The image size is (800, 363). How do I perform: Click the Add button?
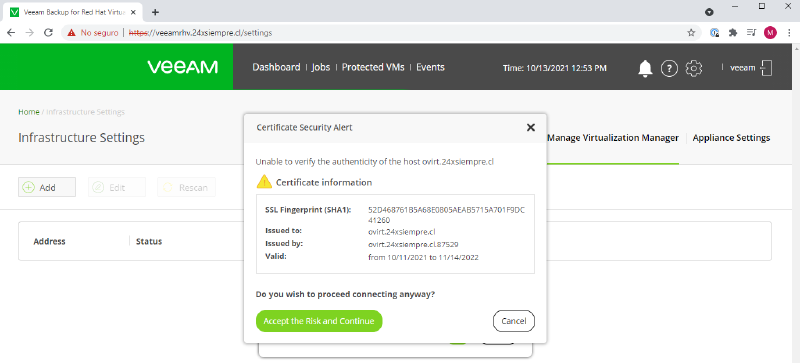coord(47,187)
